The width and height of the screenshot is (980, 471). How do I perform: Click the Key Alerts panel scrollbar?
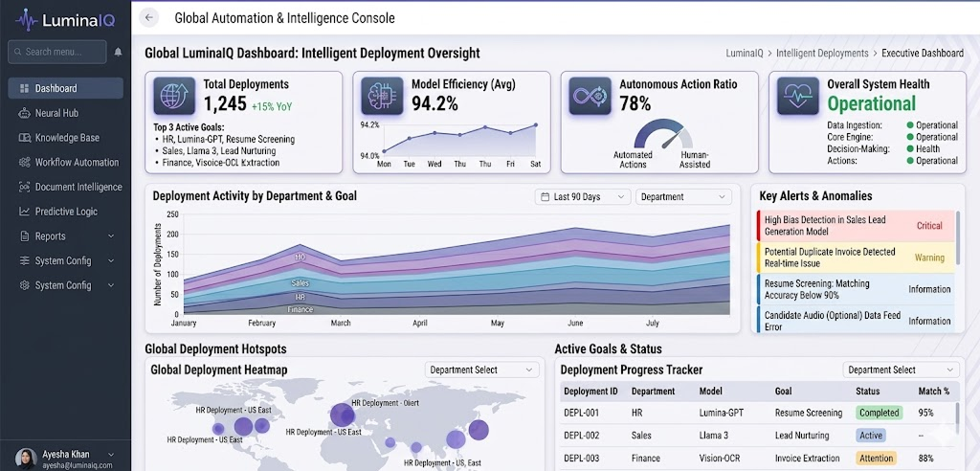[x=959, y=226]
